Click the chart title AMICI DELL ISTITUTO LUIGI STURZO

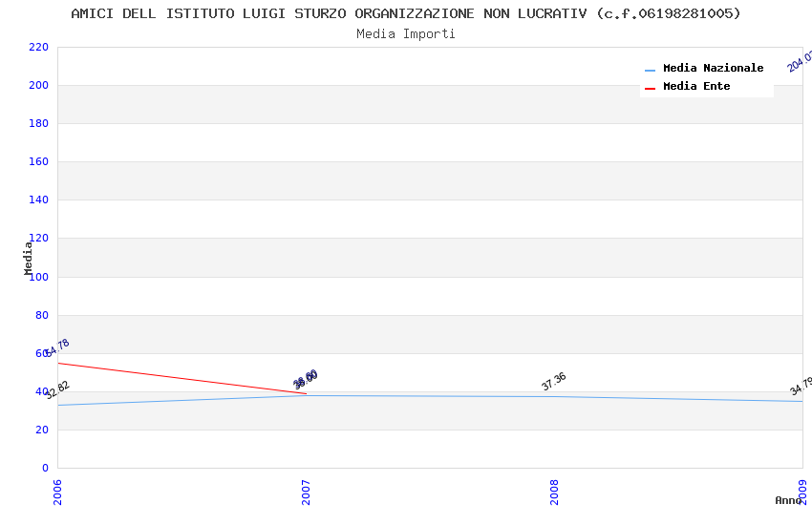(406, 13)
